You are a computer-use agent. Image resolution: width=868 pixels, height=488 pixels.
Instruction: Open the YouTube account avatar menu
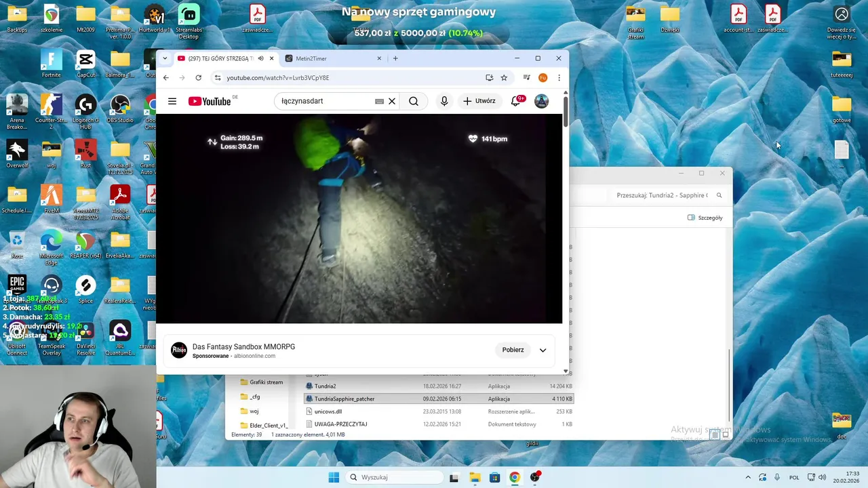[x=541, y=101]
